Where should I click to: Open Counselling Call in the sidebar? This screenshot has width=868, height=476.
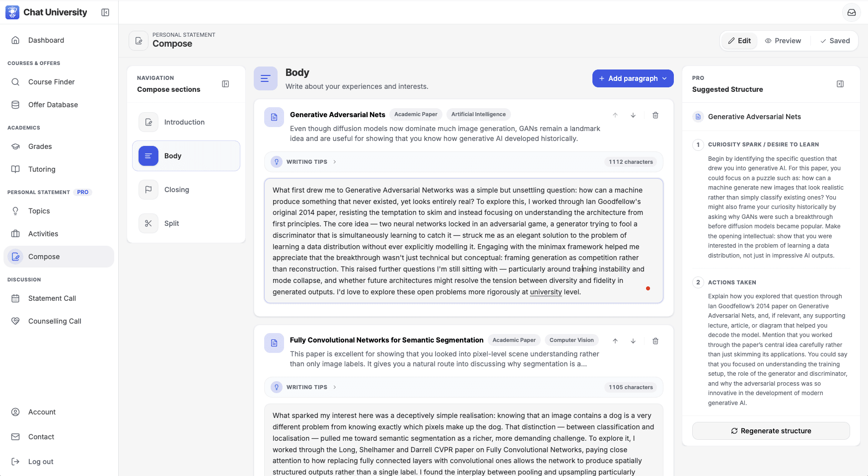tap(59, 321)
